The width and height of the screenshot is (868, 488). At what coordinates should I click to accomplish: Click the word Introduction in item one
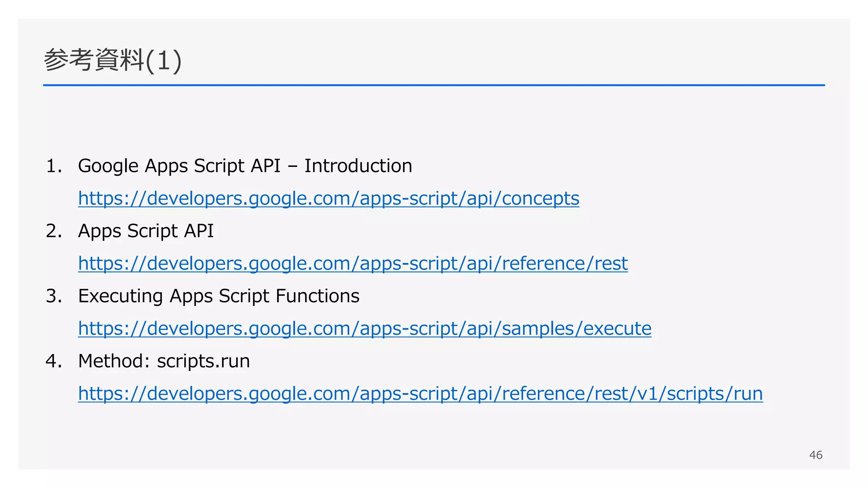(x=358, y=166)
